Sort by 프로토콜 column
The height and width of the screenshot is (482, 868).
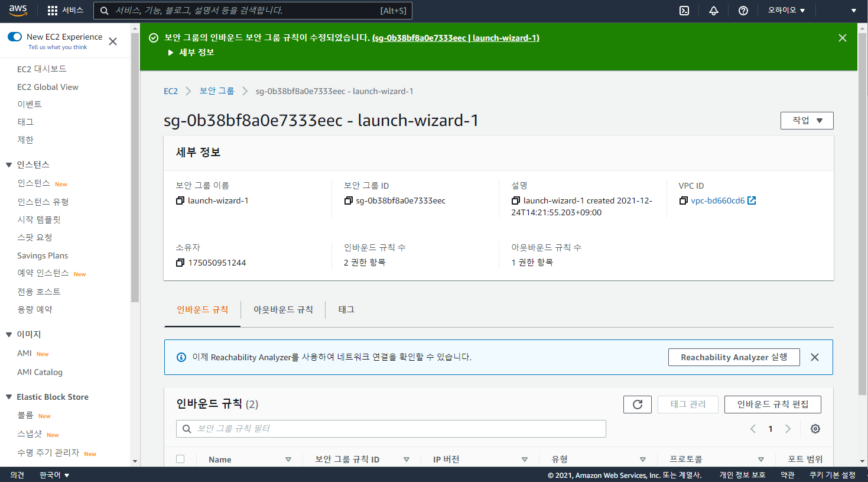tap(761, 460)
